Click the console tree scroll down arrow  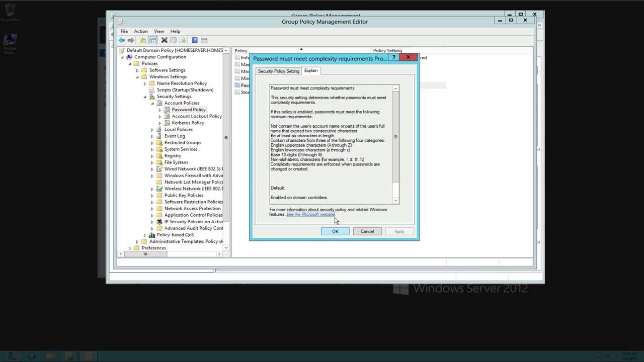226,247
